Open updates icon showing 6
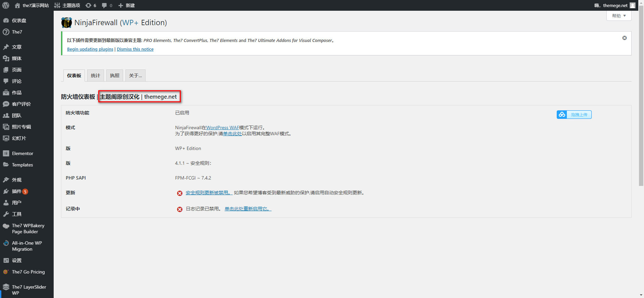This screenshot has width=644, height=298. pos(88,5)
